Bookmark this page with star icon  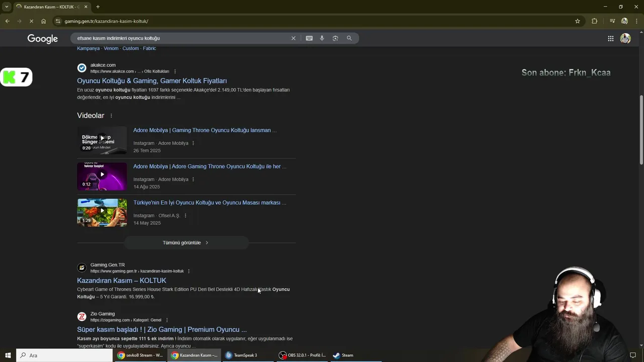[578, 21]
